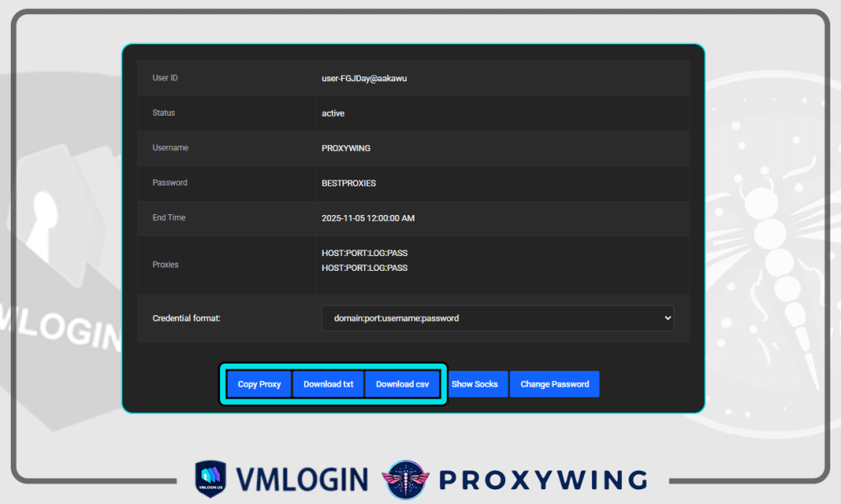Click the Username label
Viewport: 841px width, 504px height.
tap(170, 148)
